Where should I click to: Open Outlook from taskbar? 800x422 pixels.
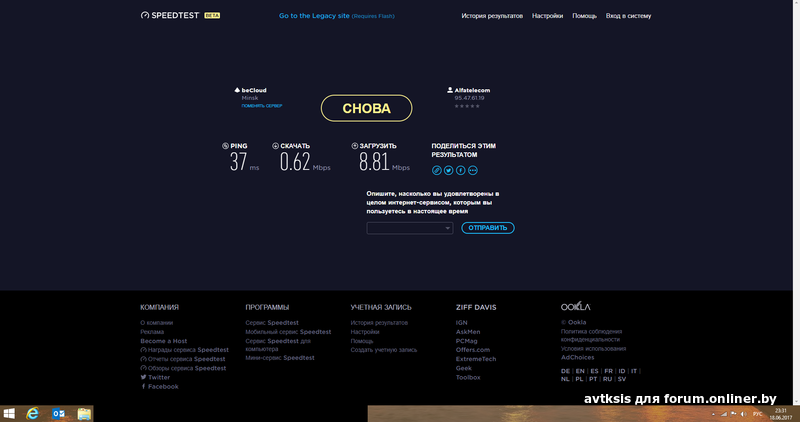(x=58, y=414)
